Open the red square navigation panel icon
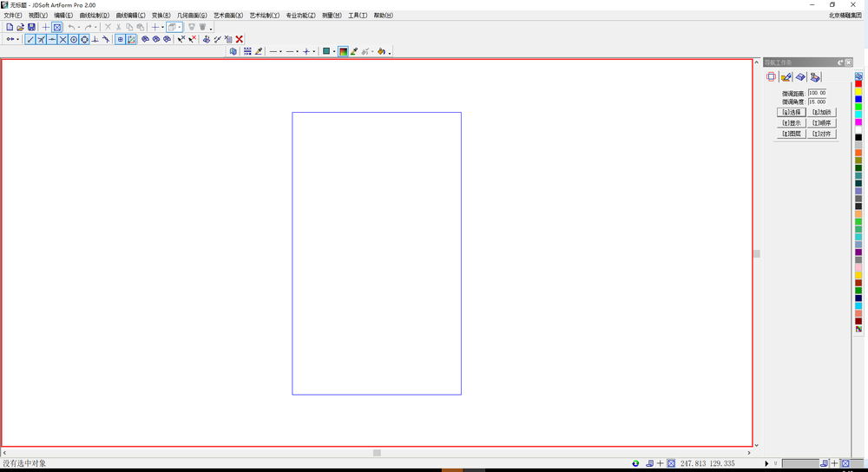Screen dimensions: 868x472 tap(771, 77)
